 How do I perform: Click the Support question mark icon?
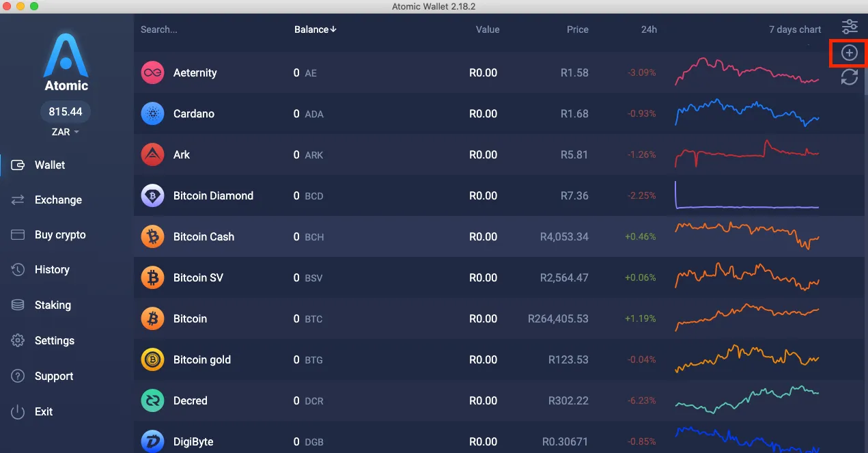[x=18, y=376]
